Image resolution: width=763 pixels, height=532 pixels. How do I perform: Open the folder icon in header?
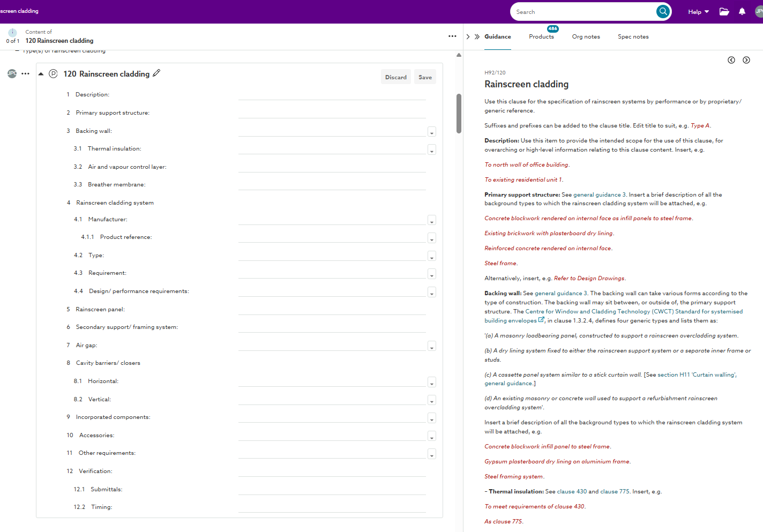pos(724,12)
